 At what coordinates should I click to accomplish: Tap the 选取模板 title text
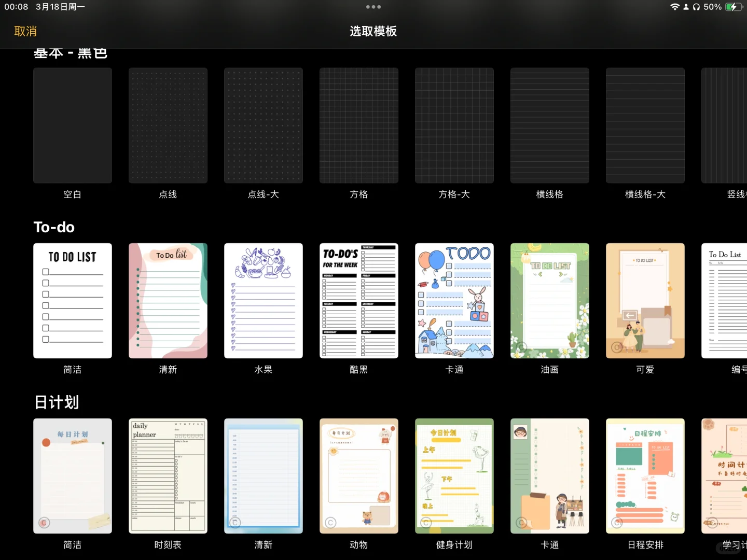pyautogui.click(x=374, y=31)
